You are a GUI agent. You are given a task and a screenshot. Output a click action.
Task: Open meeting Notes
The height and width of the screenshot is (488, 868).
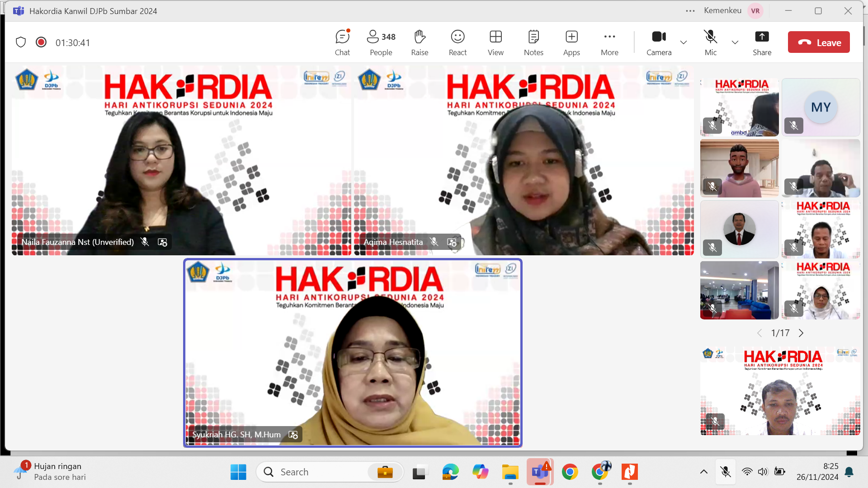(533, 42)
